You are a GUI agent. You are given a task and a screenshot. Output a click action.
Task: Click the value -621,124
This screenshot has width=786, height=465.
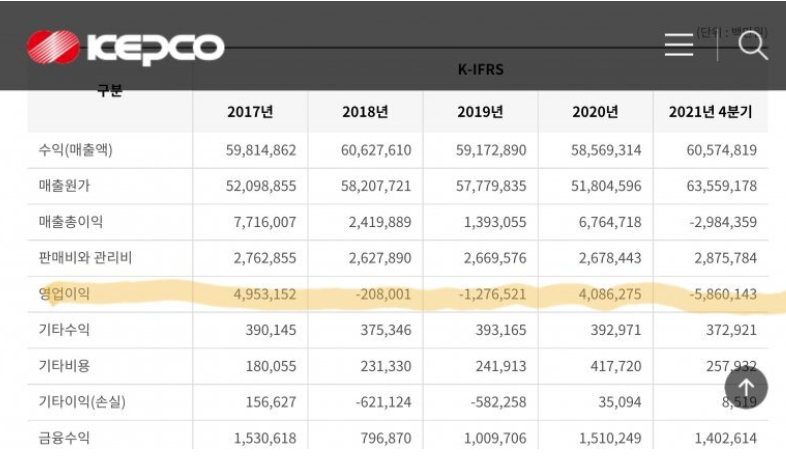click(383, 402)
